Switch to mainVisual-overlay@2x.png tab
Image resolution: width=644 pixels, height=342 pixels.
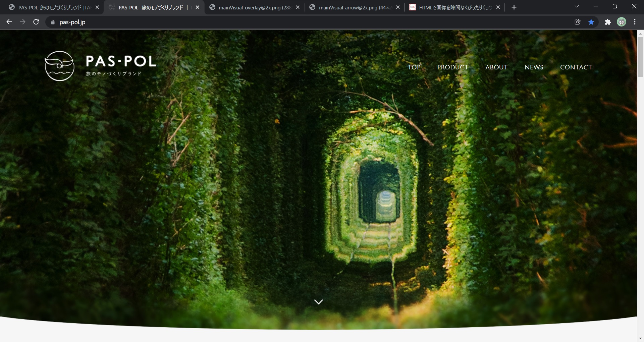(252, 7)
